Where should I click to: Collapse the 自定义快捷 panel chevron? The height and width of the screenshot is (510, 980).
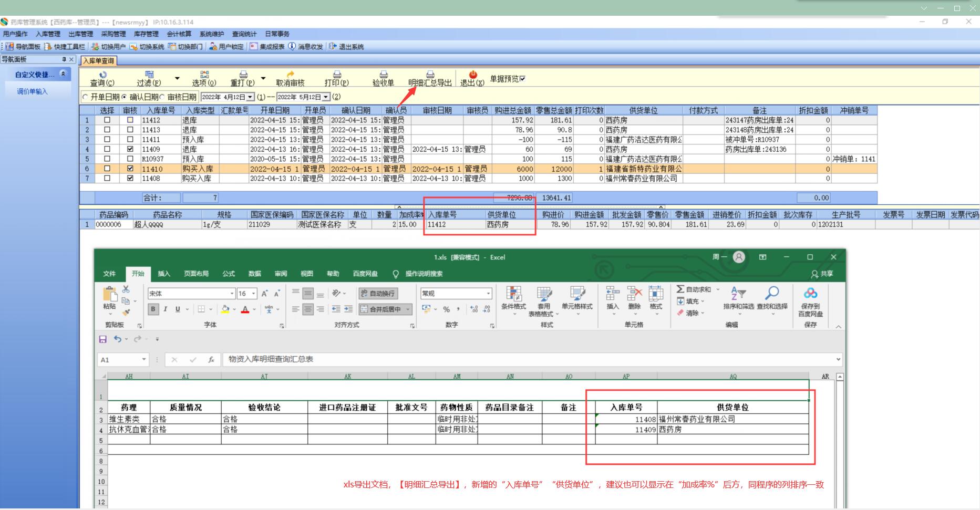click(x=64, y=74)
